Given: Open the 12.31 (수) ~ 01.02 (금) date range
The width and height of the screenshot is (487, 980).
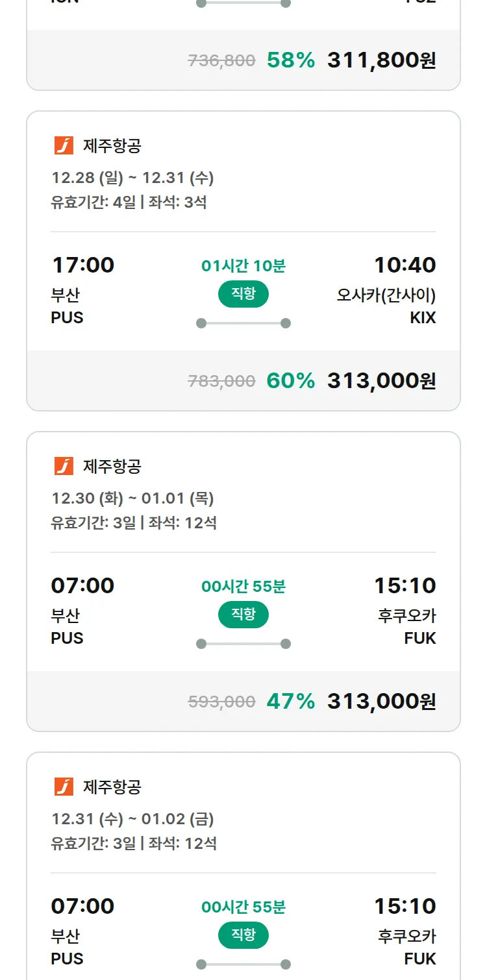Looking at the screenshot, I should (132, 818).
